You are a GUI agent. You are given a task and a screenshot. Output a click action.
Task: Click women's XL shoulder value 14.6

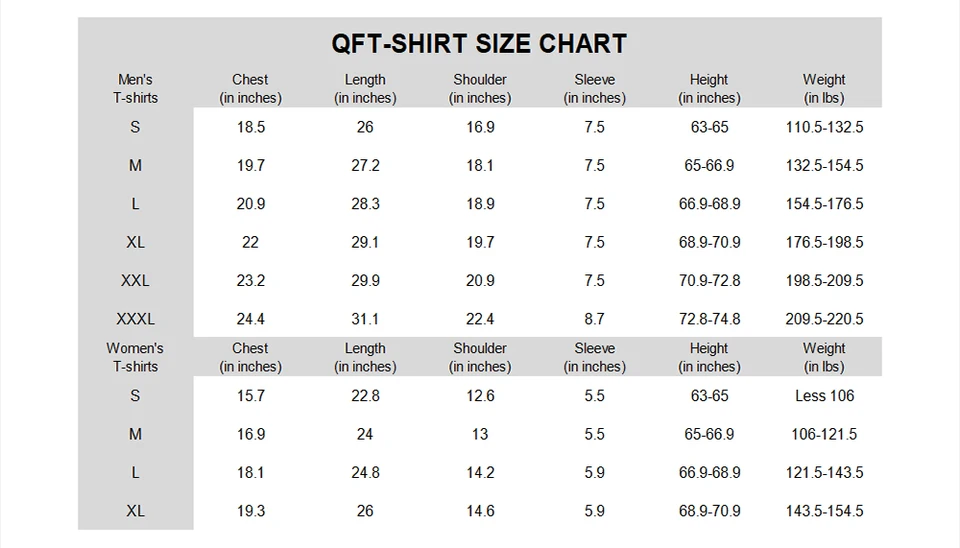(480, 511)
